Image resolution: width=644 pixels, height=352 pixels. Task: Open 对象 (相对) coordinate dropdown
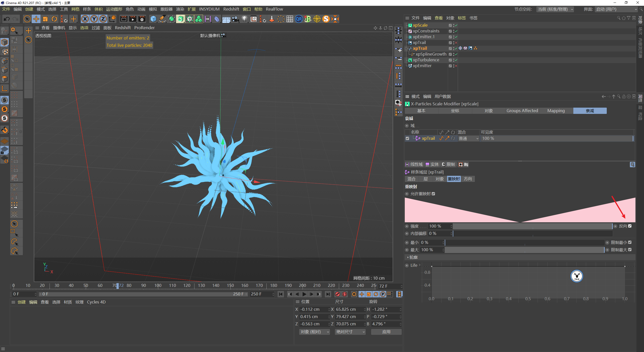(314, 332)
